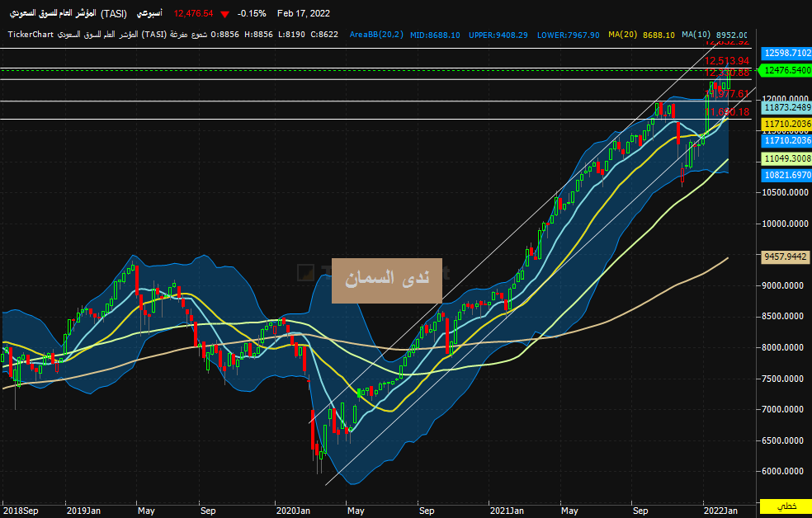
Task: Click the -0.15% change value
Action: 252,13
